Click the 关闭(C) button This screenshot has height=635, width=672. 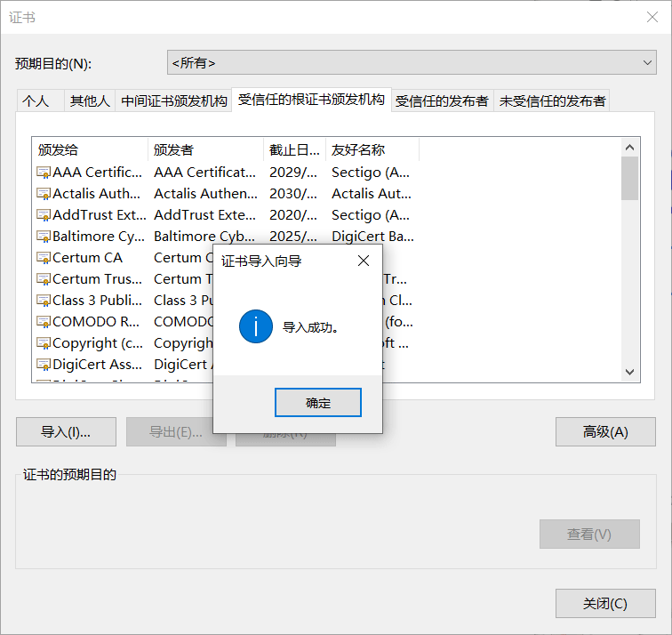[605, 603]
